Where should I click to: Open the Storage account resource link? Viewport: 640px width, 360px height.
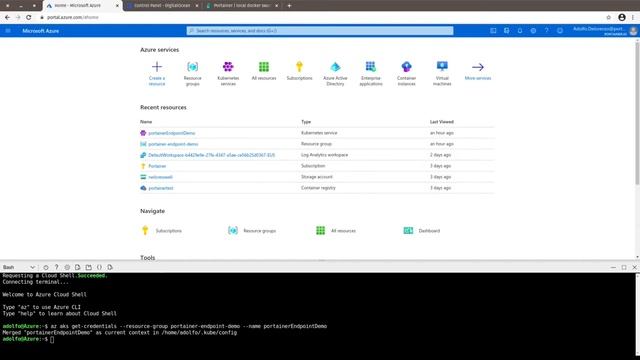click(160, 177)
